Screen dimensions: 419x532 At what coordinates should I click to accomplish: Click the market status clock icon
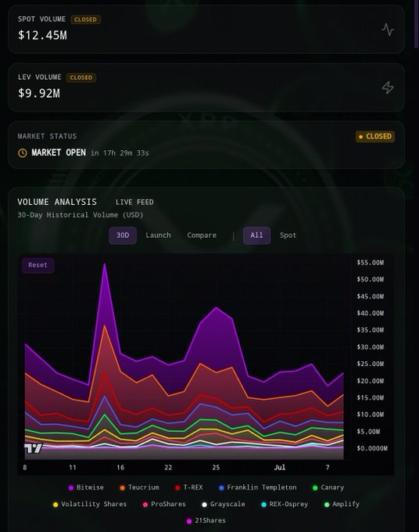click(23, 153)
